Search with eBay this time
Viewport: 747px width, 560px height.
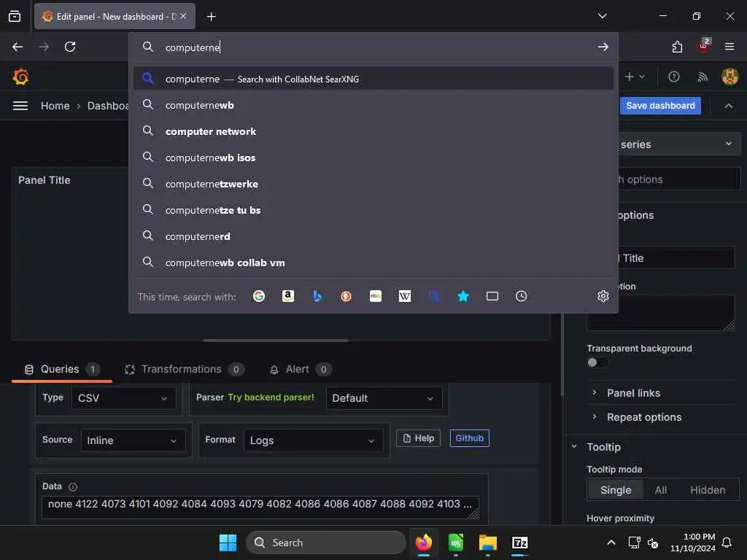coord(376,296)
